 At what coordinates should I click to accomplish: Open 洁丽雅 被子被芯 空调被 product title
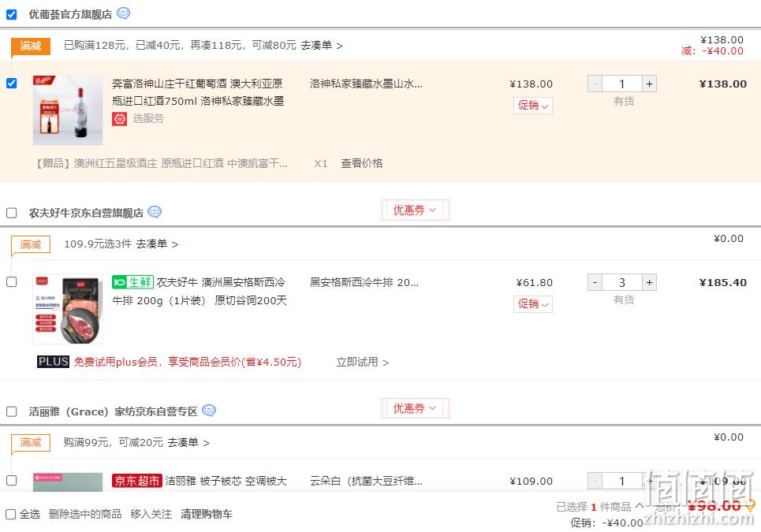(226, 481)
